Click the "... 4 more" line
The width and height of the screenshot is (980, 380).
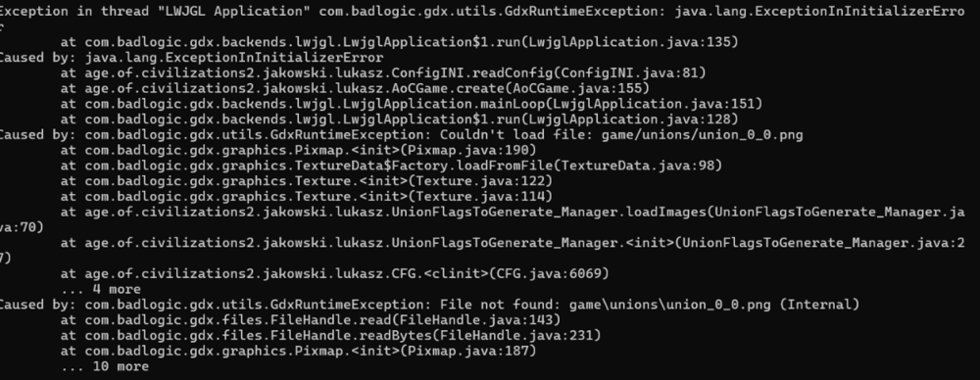click(101, 289)
